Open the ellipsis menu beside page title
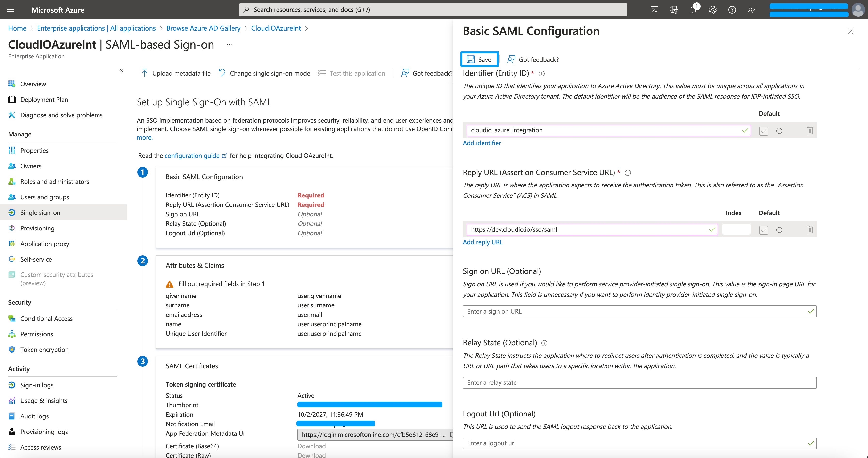Image resolution: width=868 pixels, height=458 pixels. point(230,45)
